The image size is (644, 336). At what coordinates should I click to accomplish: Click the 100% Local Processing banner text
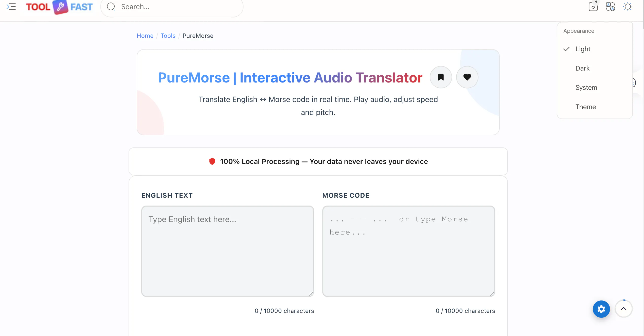click(324, 161)
